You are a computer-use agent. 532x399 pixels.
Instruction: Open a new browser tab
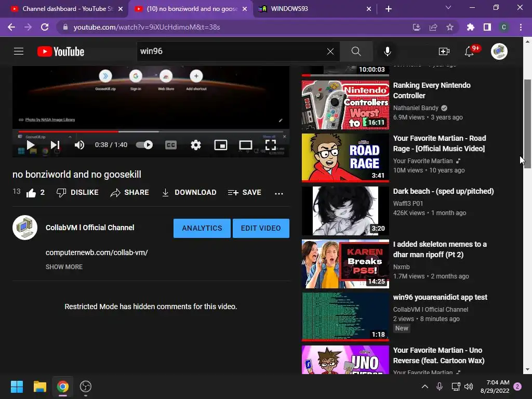pos(389,9)
